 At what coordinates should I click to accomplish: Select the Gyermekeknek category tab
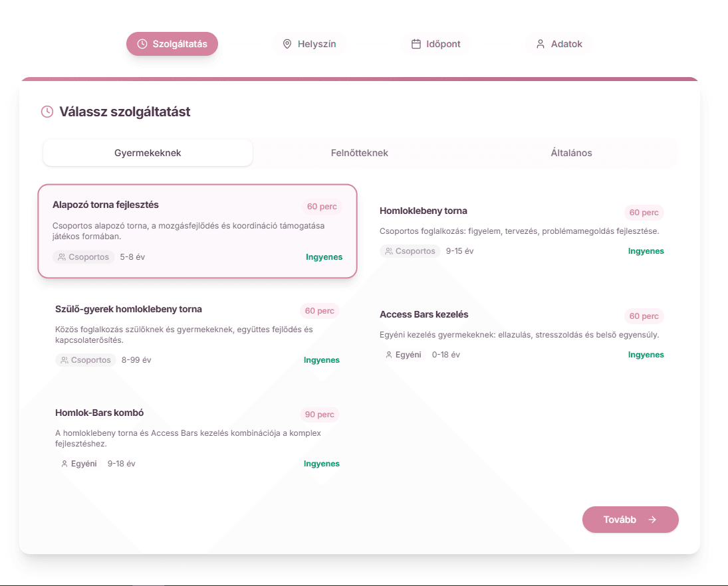pyautogui.click(x=148, y=153)
